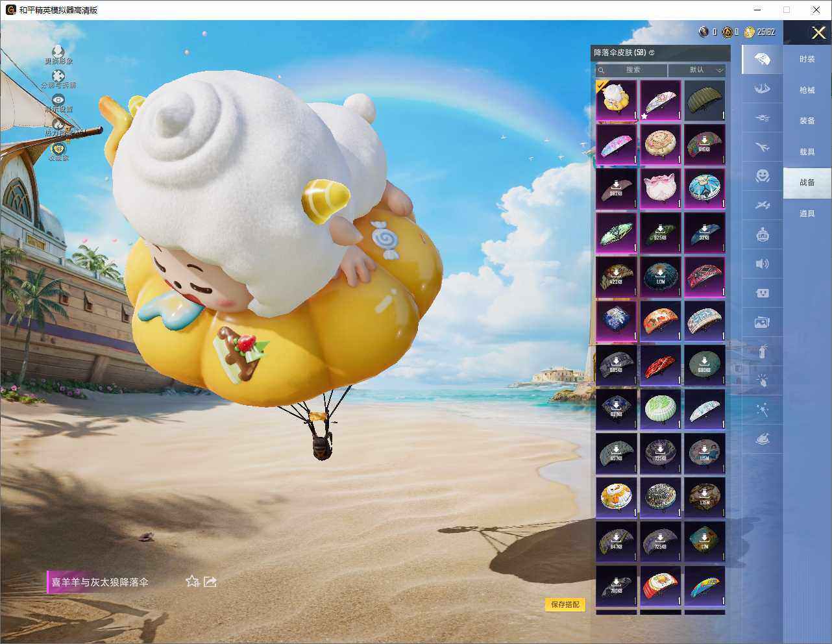
Task: Download the 982KB parachute skin
Action: pyautogui.click(x=617, y=189)
